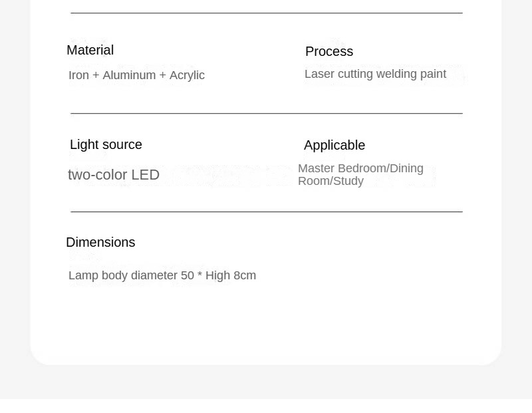Click the word Acrylic in Material value
532x413 pixels.
point(187,75)
